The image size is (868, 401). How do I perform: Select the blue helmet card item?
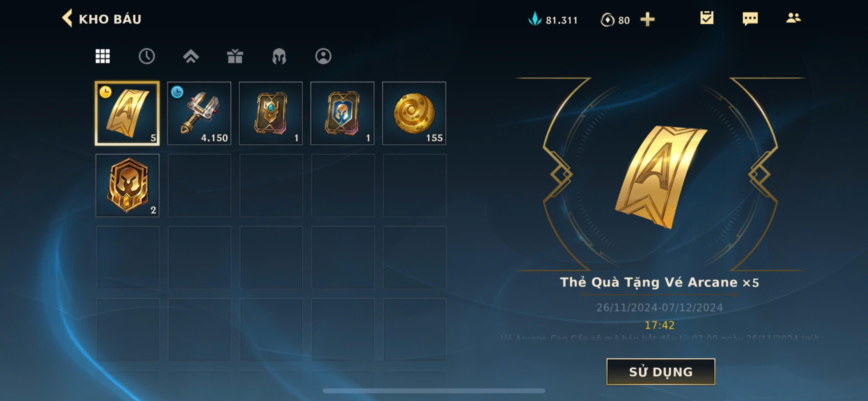342,113
